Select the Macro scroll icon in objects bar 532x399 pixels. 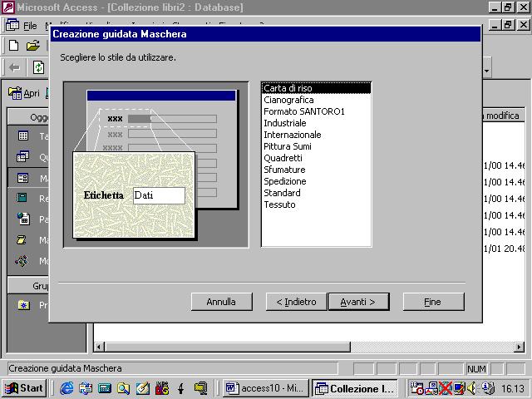(x=22, y=240)
